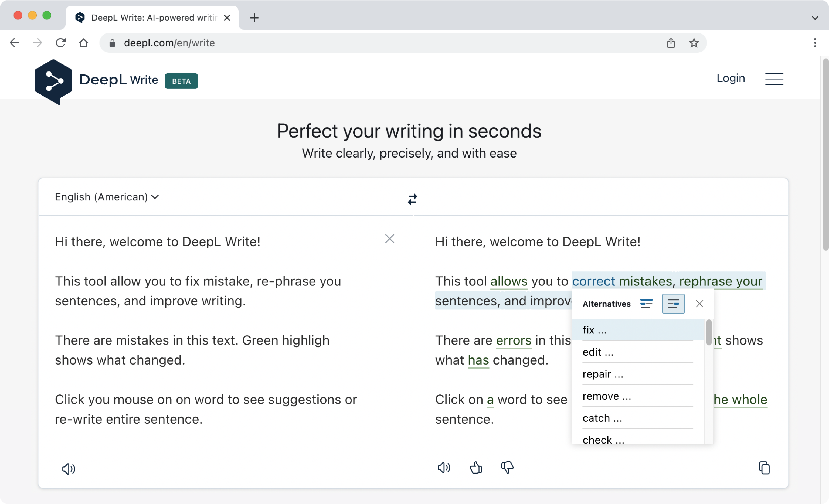Viewport: 829px width, 504px height.
Task: Open the hamburger navigation menu
Action: pos(774,79)
